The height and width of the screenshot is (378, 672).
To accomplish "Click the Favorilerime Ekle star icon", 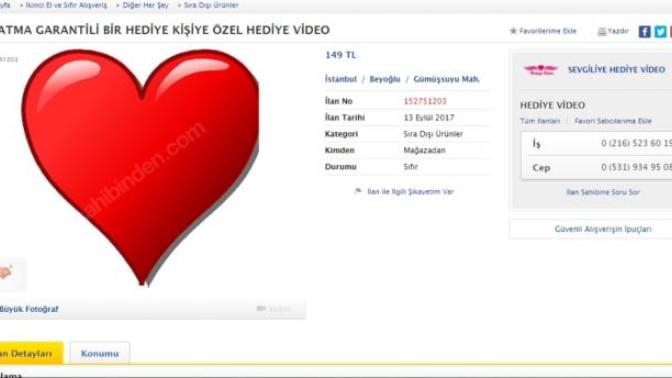I will tap(513, 31).
